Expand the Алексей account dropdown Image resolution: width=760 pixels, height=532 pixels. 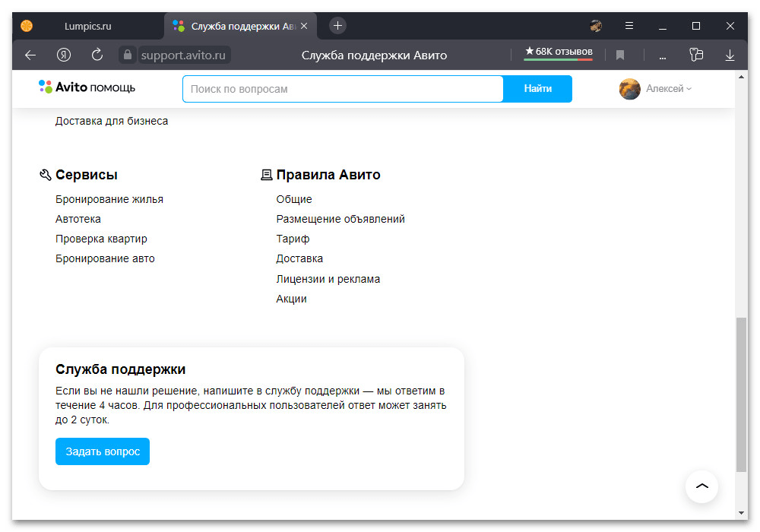(656, 89)
